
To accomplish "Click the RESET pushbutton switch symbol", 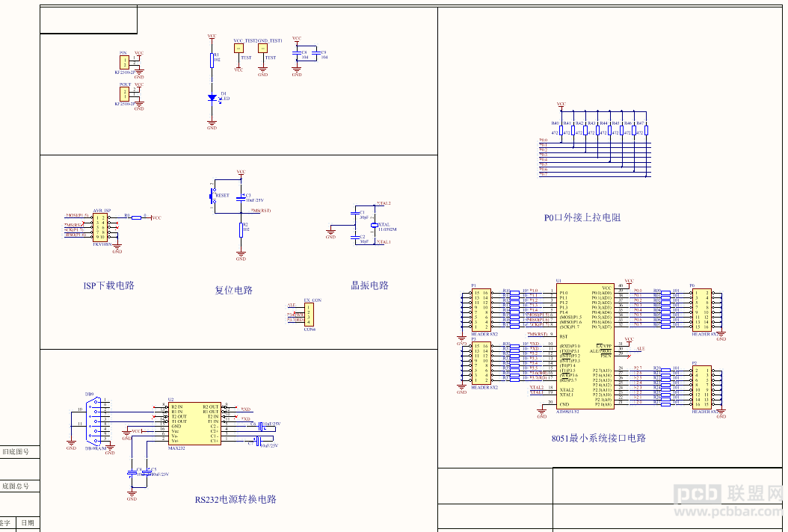I will click(x=213, y=195).
